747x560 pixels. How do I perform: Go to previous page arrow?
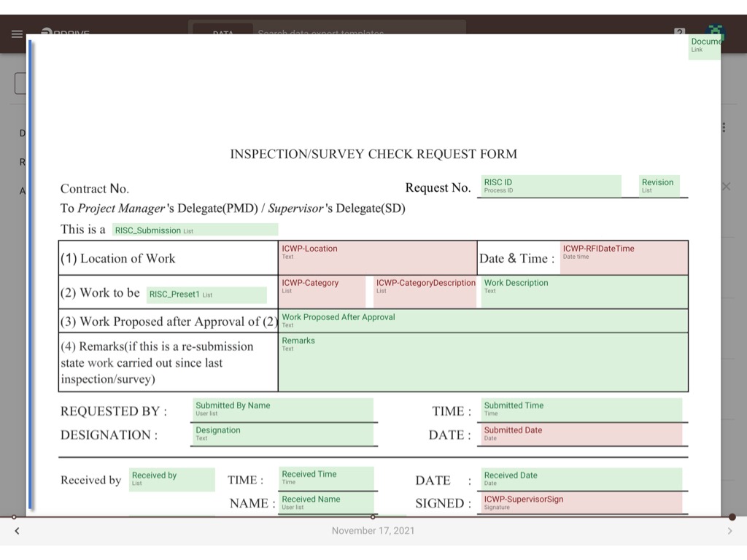tap(18, 531)
